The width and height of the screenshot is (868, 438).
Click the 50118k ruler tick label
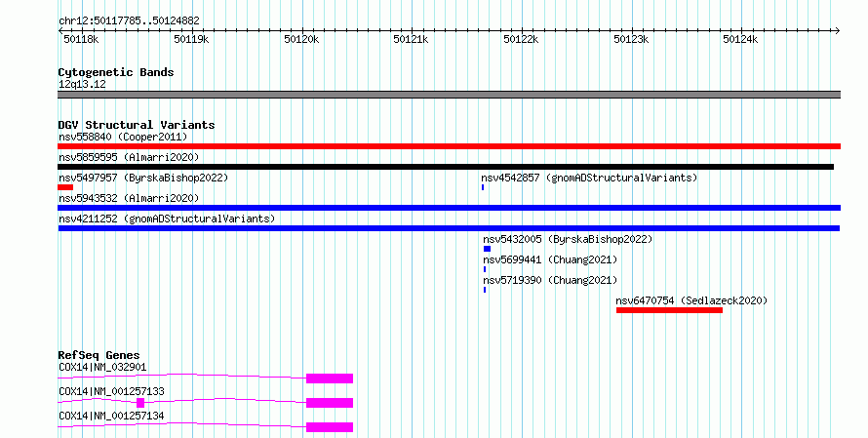coord(81,39)
